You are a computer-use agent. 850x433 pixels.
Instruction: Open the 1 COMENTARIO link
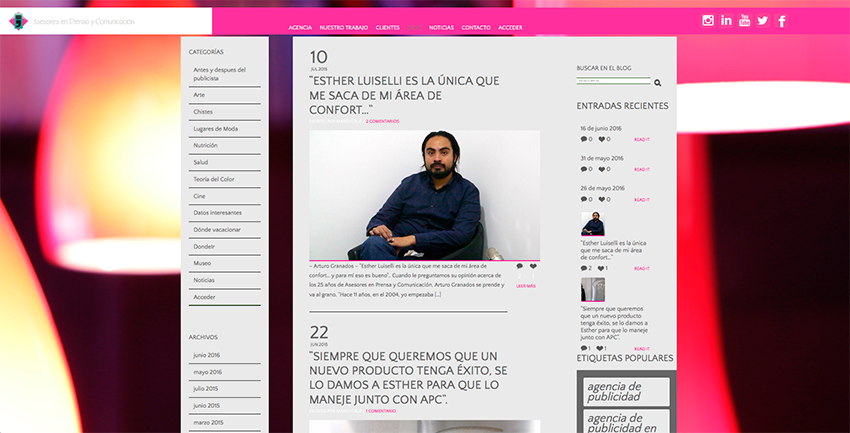[381, 411]
